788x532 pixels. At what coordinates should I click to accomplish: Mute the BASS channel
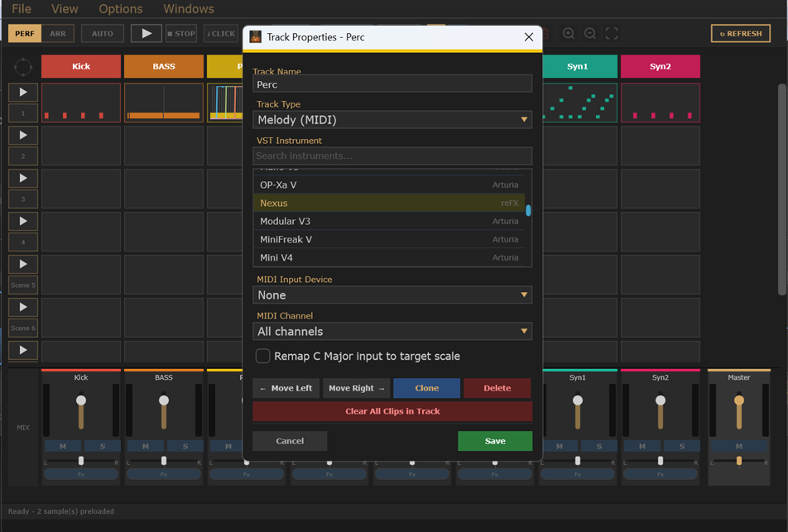(x=145, y=446)
